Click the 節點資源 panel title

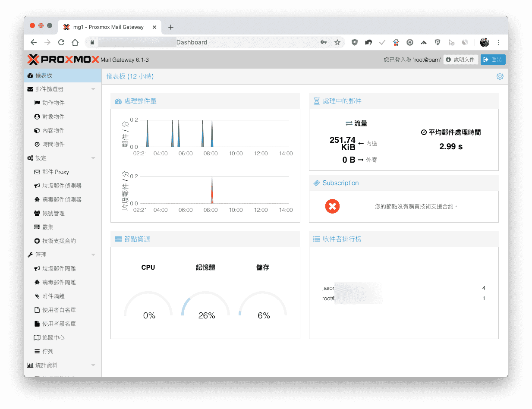[x=137, y=239]
